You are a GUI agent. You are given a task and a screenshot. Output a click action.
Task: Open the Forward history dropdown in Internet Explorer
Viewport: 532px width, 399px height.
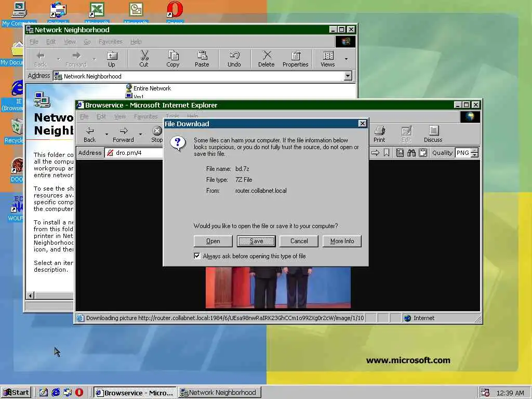click(x=140, y=135)
